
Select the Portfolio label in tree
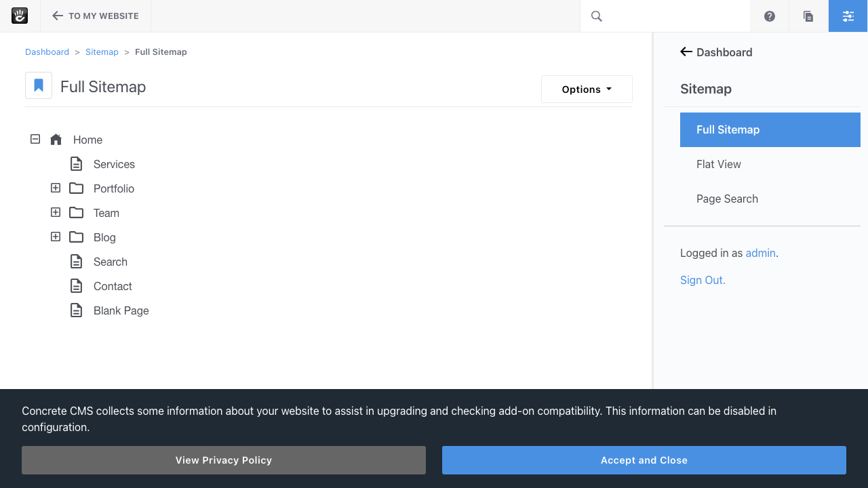(x=114, y=188)
